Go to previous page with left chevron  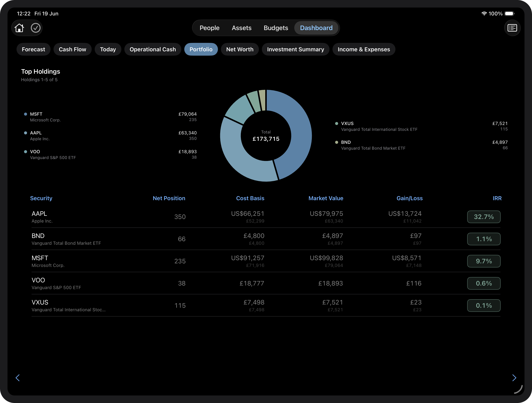pyautogui.click(x=17, y=377)
